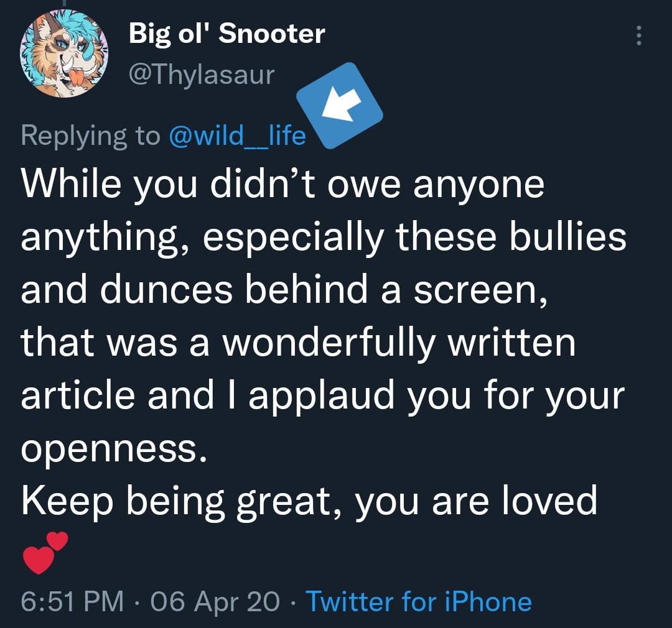Click the white arrow inside the blue sticker
672x628 pixels.
[341, 105]
